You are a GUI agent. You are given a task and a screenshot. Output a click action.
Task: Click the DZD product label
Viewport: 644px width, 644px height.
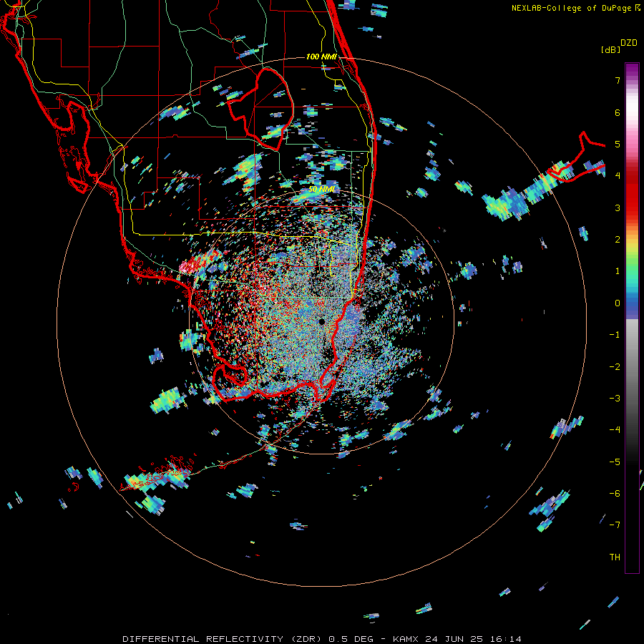click(629, 43)
